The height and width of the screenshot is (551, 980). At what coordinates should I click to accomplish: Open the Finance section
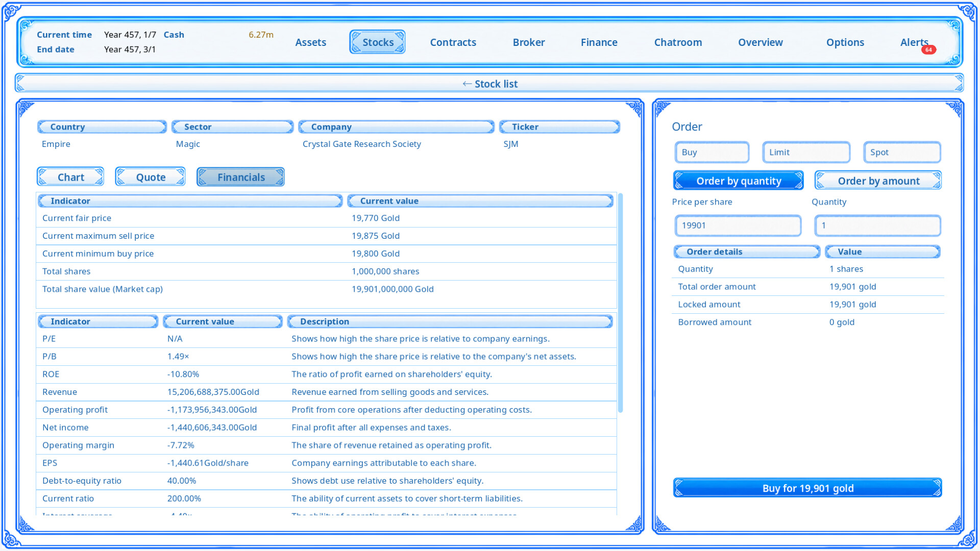pyautogui.click(x=599, y=42)
